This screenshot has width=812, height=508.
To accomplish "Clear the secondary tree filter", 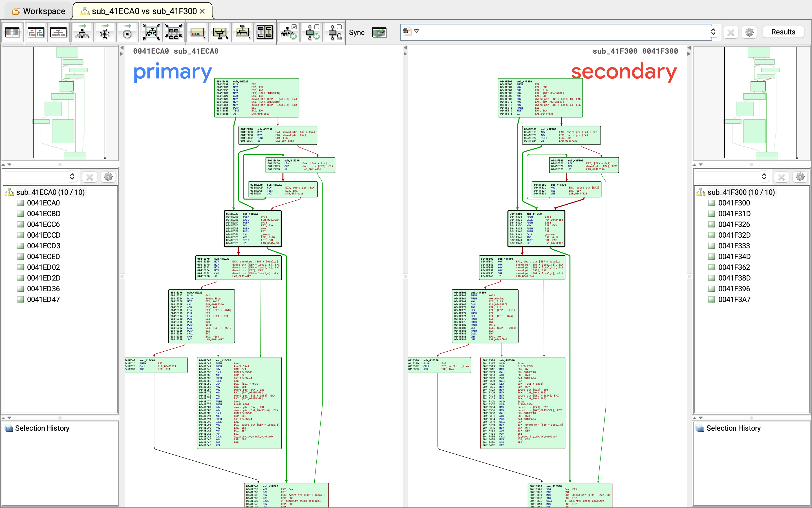I will coord(782,177).
